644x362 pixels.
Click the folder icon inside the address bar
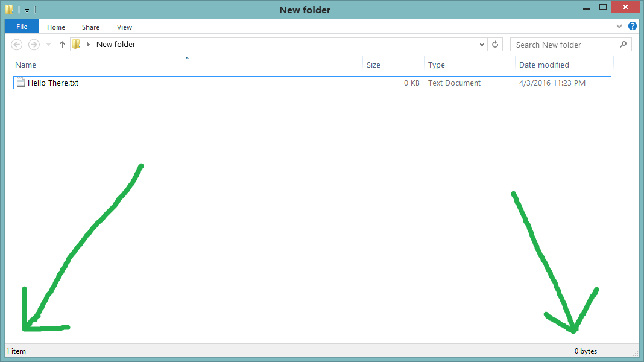coord(75,44)
